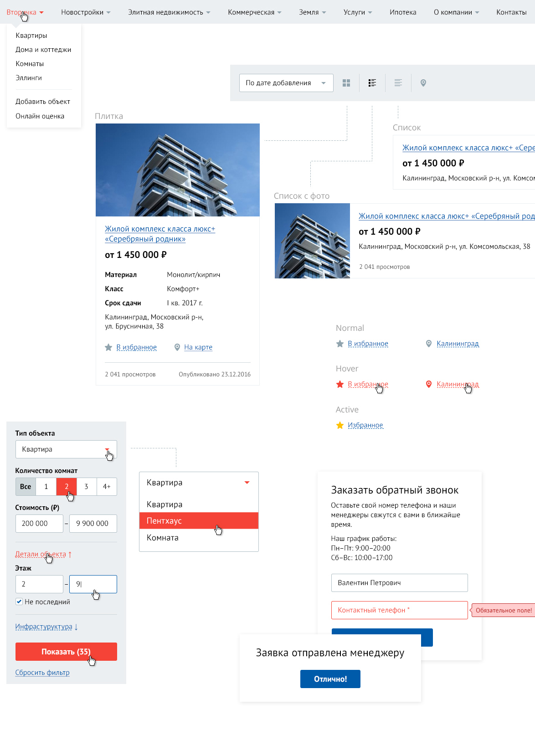Viewport: 535px width, 756px height.
Task: Switch to list with photo view icon
Action: 372,83
